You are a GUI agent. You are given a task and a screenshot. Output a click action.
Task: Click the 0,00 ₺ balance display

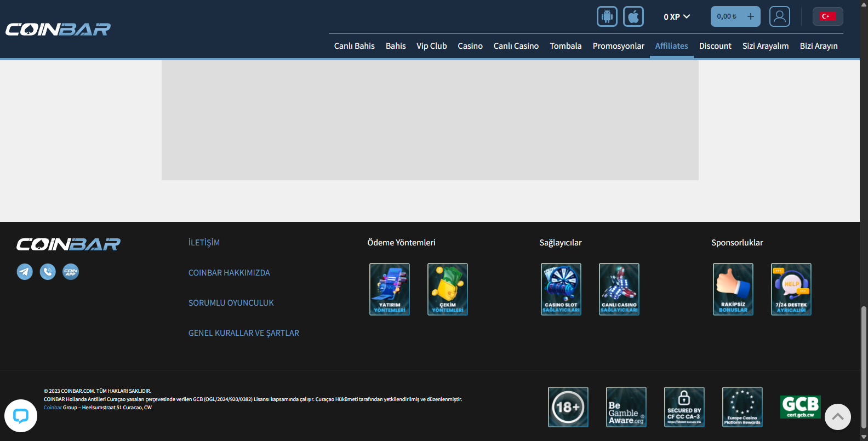coord(727,16)
